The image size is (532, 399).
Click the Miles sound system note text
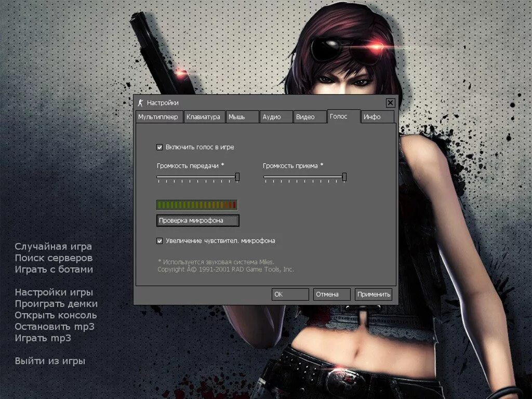pos(216,262)
